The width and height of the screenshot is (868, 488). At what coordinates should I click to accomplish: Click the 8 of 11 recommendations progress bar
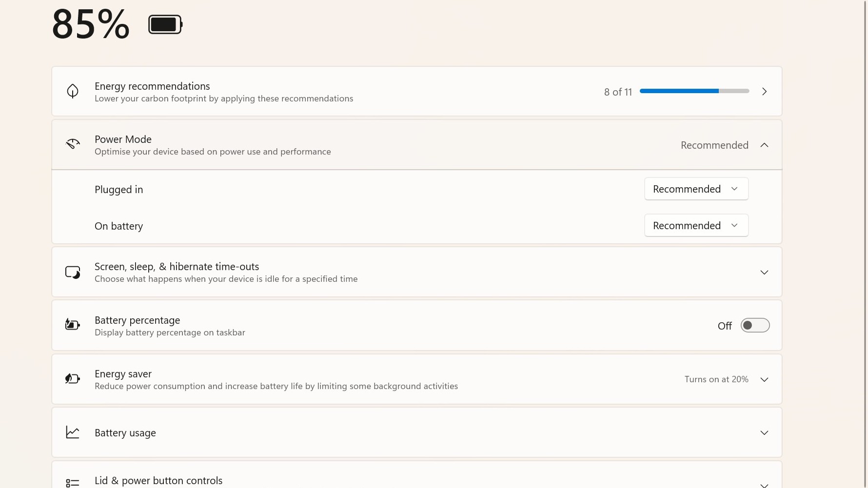click(693, 91)
